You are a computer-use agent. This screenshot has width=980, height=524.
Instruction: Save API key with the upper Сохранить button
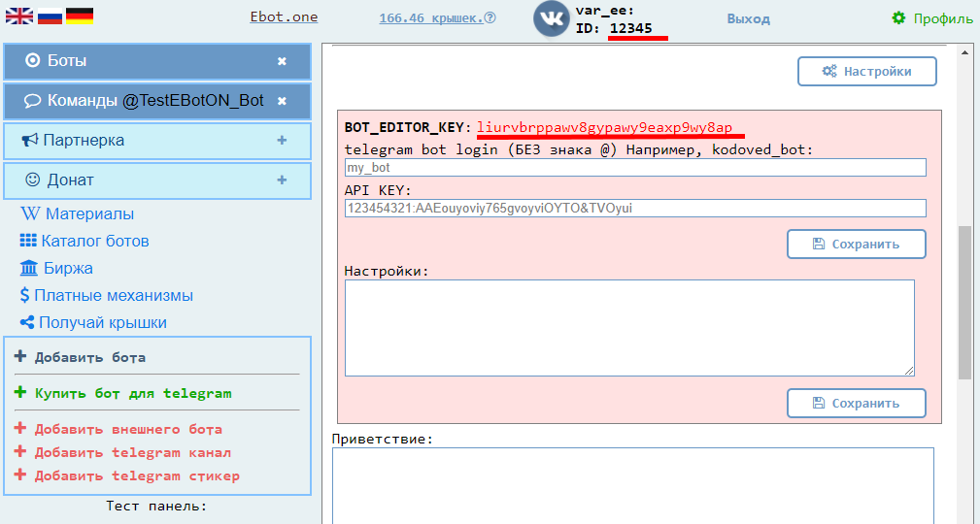856,245
